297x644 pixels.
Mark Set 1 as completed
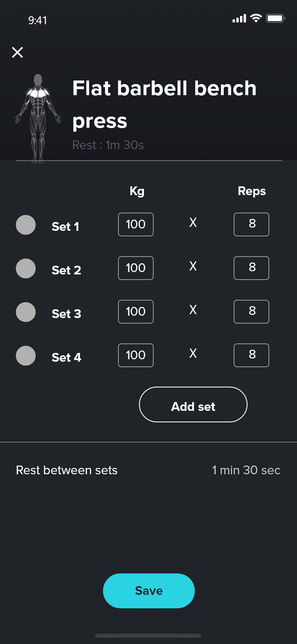coord(26,225)
